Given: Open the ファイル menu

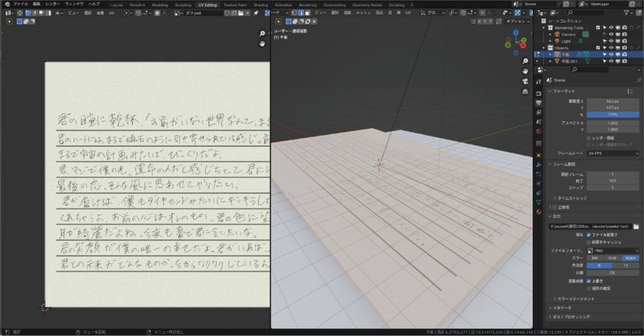Looking at the screenshot, I should [x=20, y=4].
